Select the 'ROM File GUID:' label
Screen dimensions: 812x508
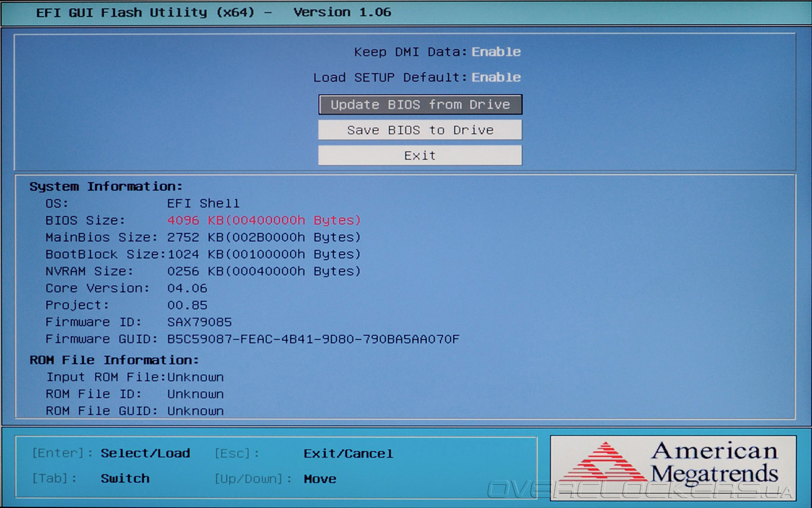(102, 411)
